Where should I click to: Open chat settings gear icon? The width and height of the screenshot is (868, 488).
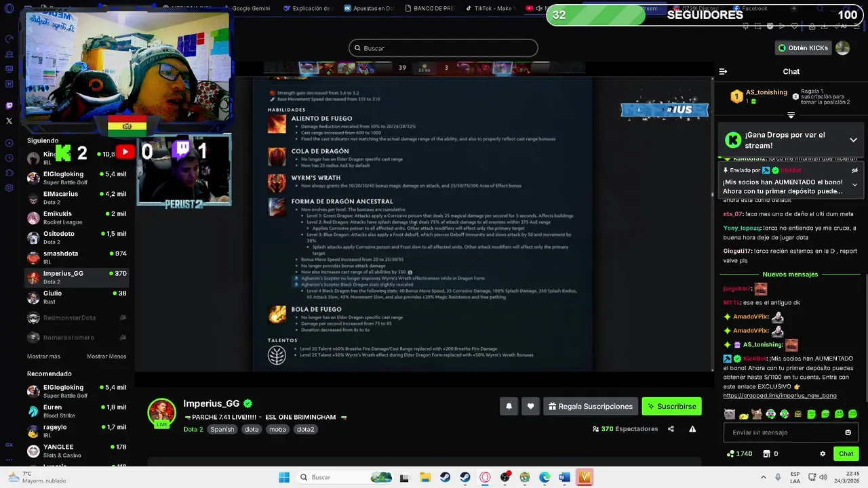823,453
